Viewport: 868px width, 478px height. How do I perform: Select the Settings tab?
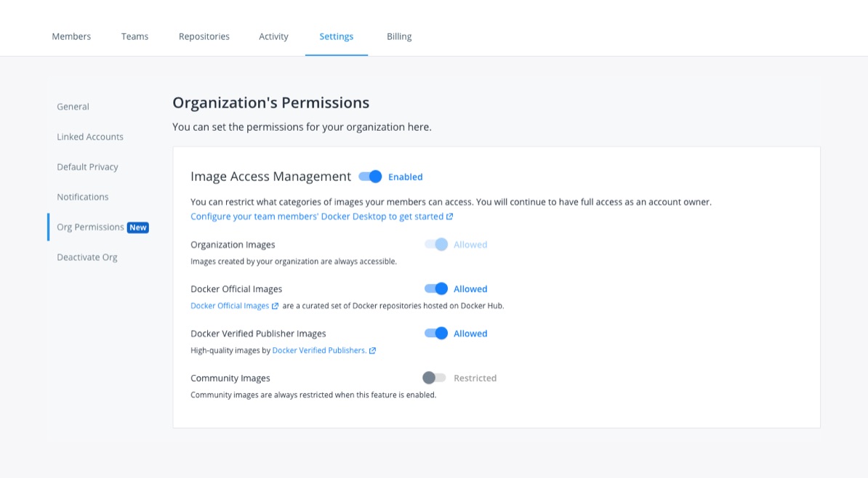point(336,36)
